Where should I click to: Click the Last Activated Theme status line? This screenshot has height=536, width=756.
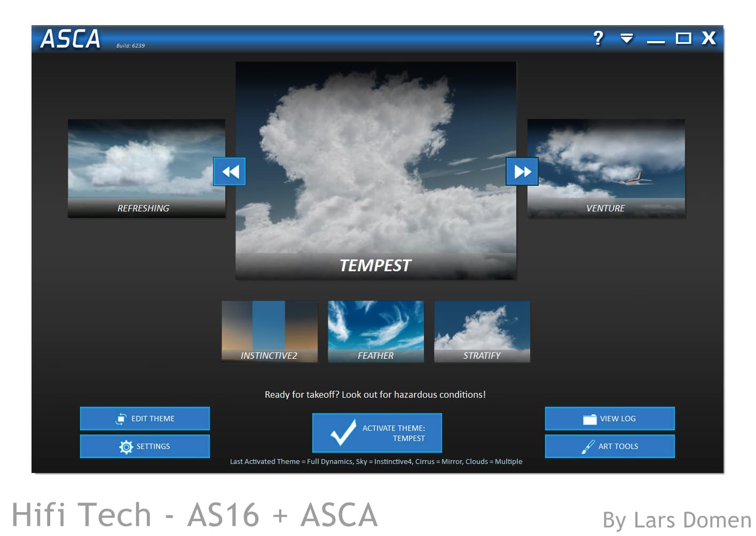click(x=376, y=462)
